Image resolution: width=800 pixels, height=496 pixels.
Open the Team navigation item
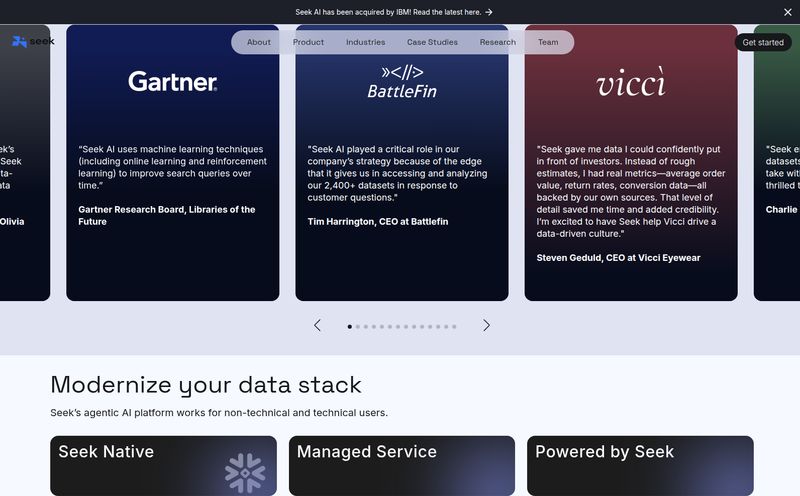pos(548,42)
